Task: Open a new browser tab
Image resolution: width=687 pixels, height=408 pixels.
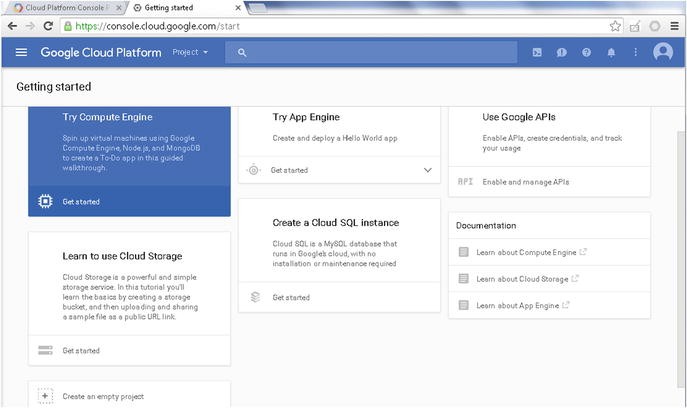Action: pyautogui.click(x=257, y=7)
